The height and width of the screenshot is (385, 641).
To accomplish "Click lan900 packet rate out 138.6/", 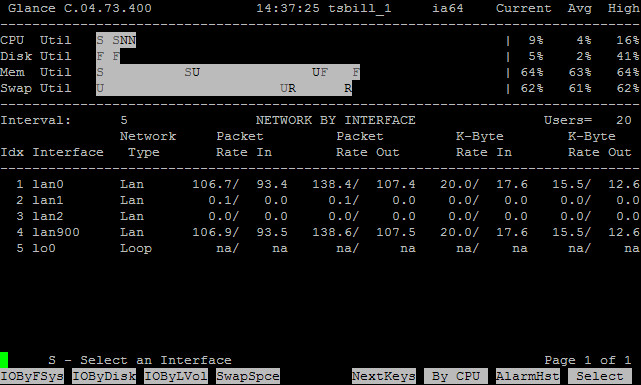I will tap(336, 232).
